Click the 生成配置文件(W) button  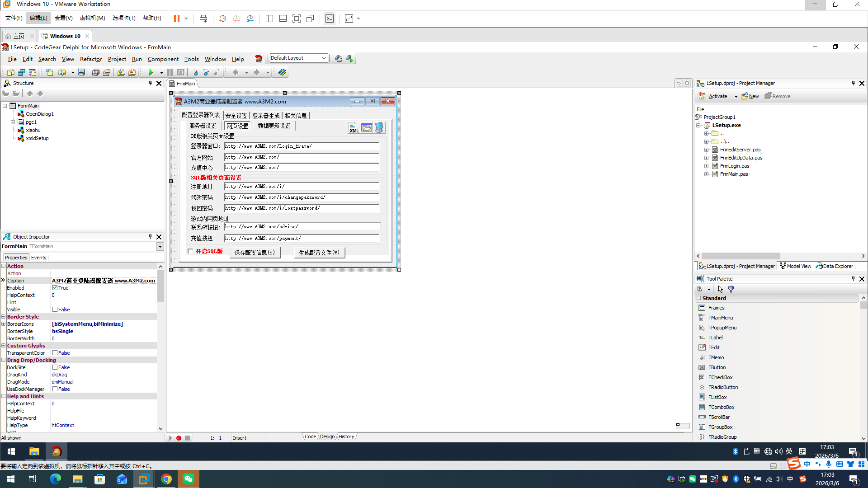coord(319,253)
